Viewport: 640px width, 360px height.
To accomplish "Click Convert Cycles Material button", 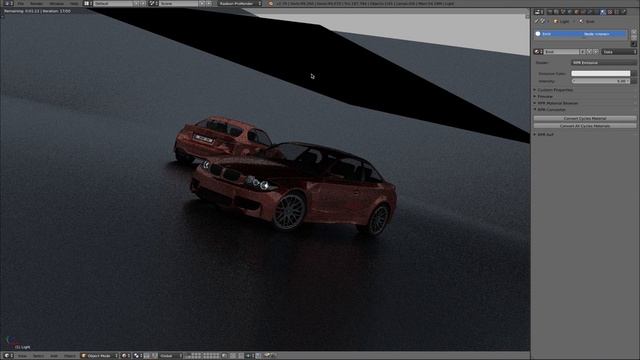I will (x=585, y=118).
